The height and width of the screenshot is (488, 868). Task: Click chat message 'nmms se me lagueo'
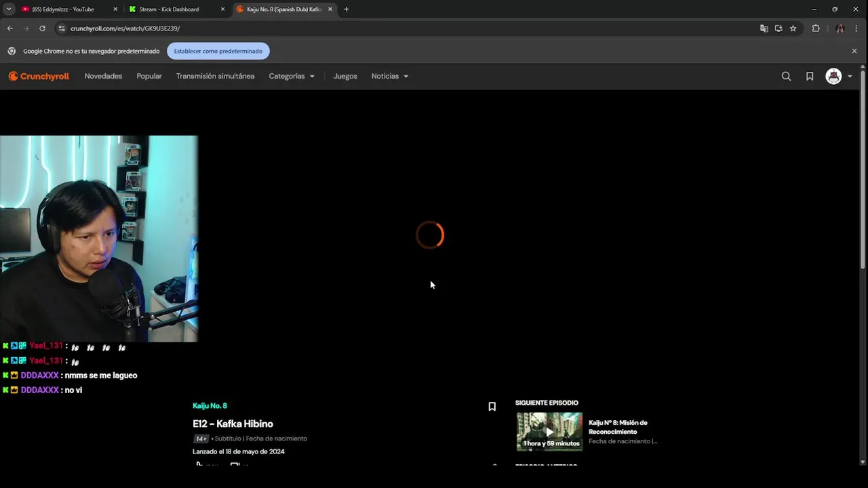click(x=101, y=375)
